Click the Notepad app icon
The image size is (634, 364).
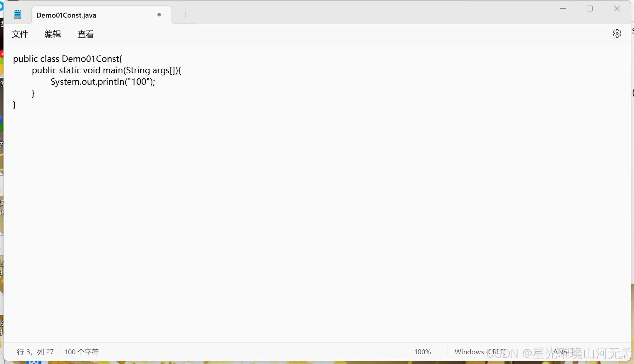pos(18,15)
